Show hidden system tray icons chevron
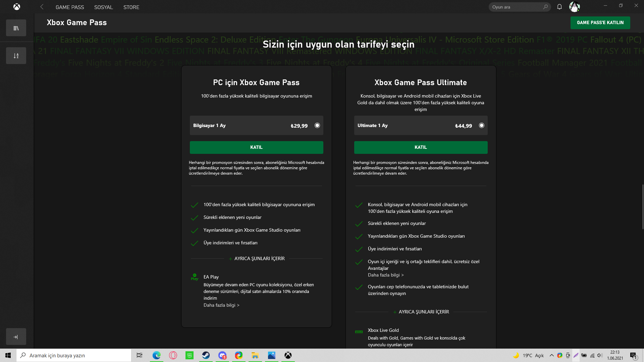Screen dimensions: 644x362 point(551,355)
